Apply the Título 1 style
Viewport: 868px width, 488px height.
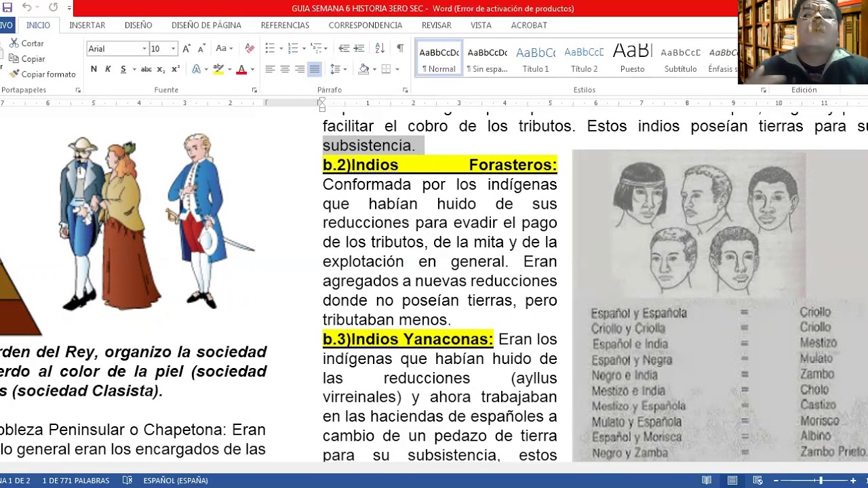tap(536, 59)
